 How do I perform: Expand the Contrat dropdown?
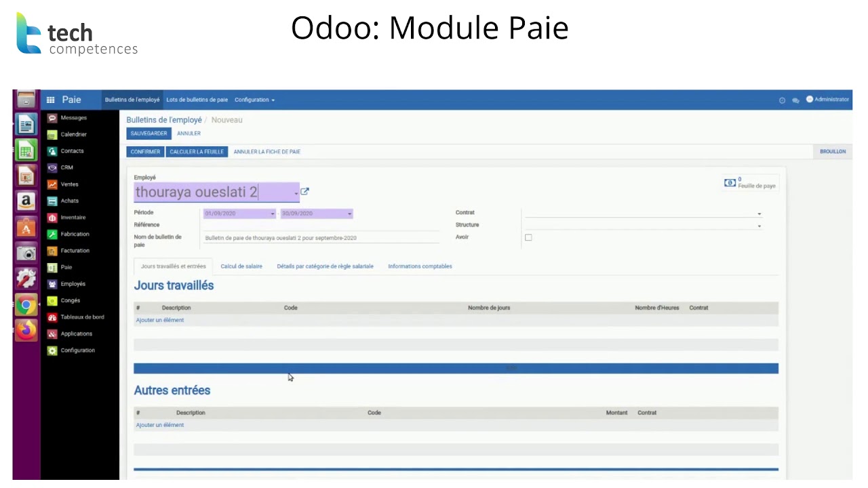759,214
